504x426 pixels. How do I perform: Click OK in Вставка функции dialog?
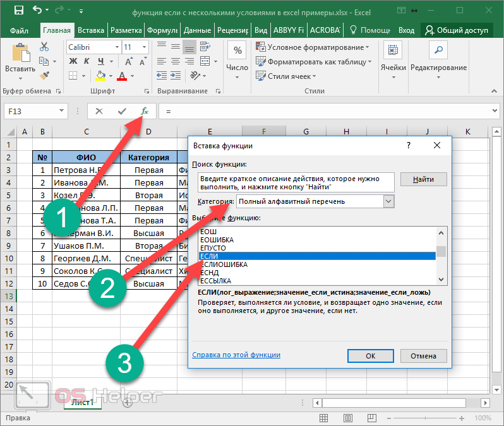(370, 356)
